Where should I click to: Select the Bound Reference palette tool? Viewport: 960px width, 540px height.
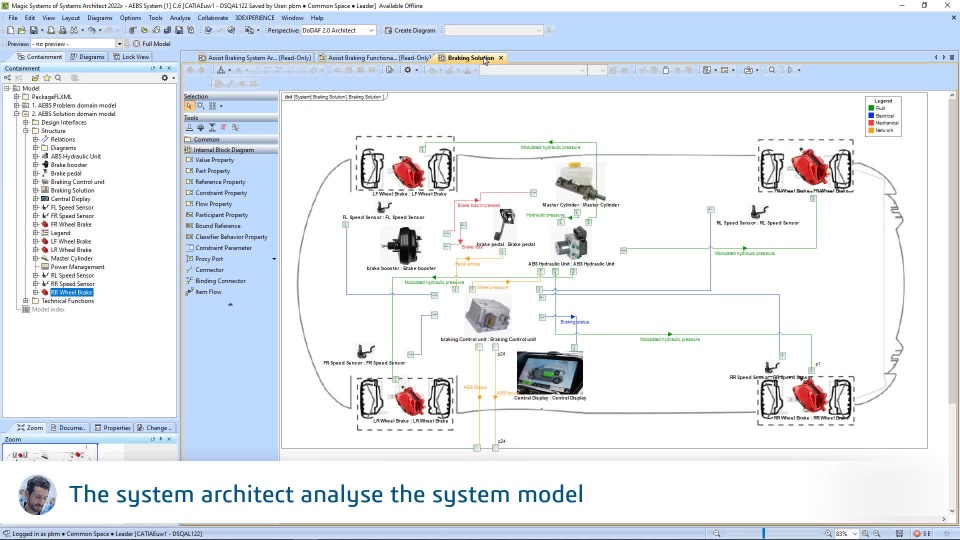[x=217, y=226]
